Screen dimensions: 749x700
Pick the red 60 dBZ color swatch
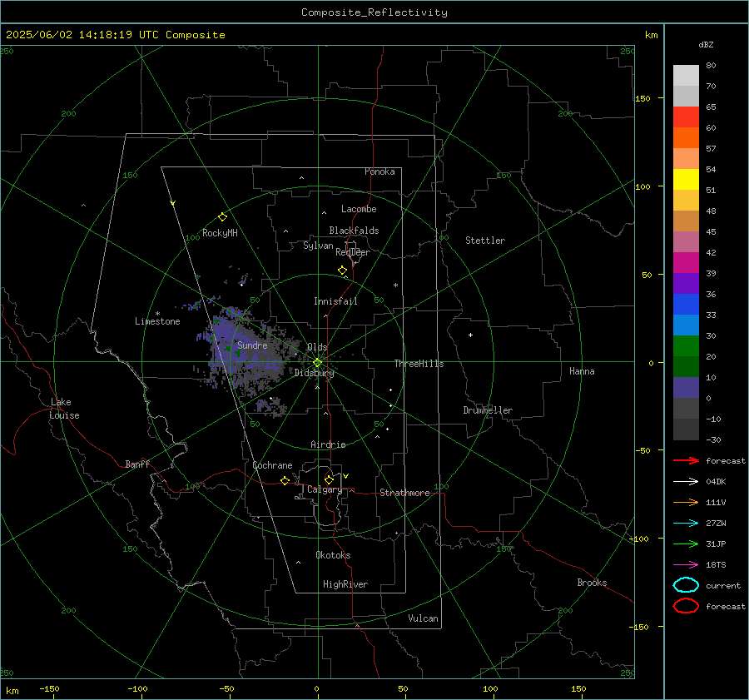tap(686, 117)
